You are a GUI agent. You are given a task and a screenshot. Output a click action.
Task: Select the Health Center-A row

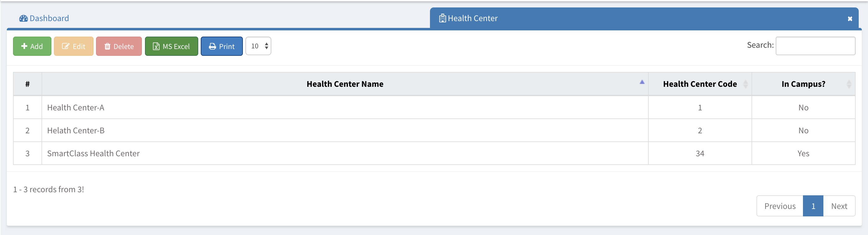[x=76, y=108]
